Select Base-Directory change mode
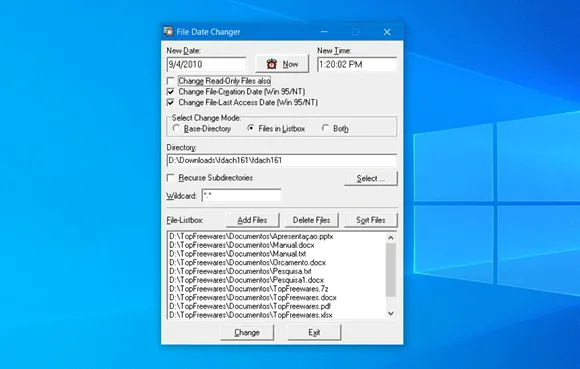The width and height of the screenshot is (580, 369). pos(176,128)
